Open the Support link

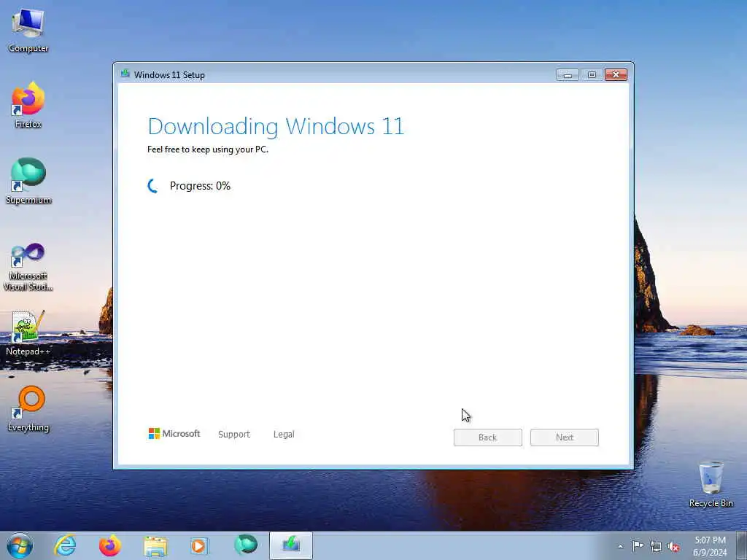234,435
